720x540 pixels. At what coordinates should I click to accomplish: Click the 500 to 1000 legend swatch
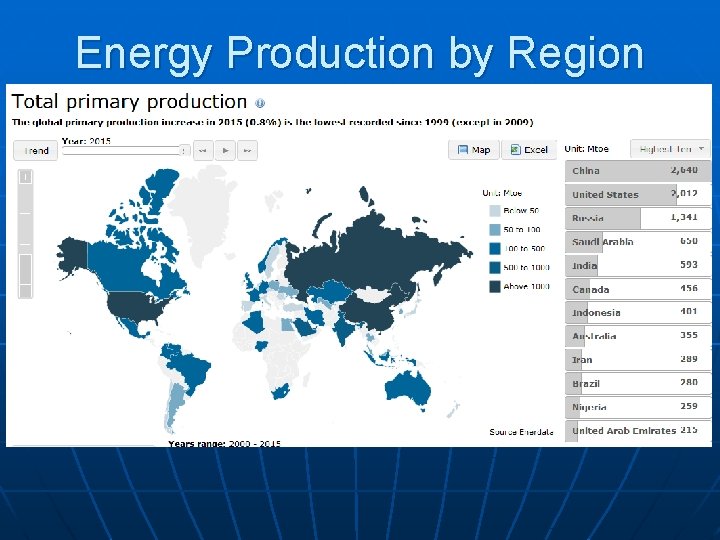point(495,267)
